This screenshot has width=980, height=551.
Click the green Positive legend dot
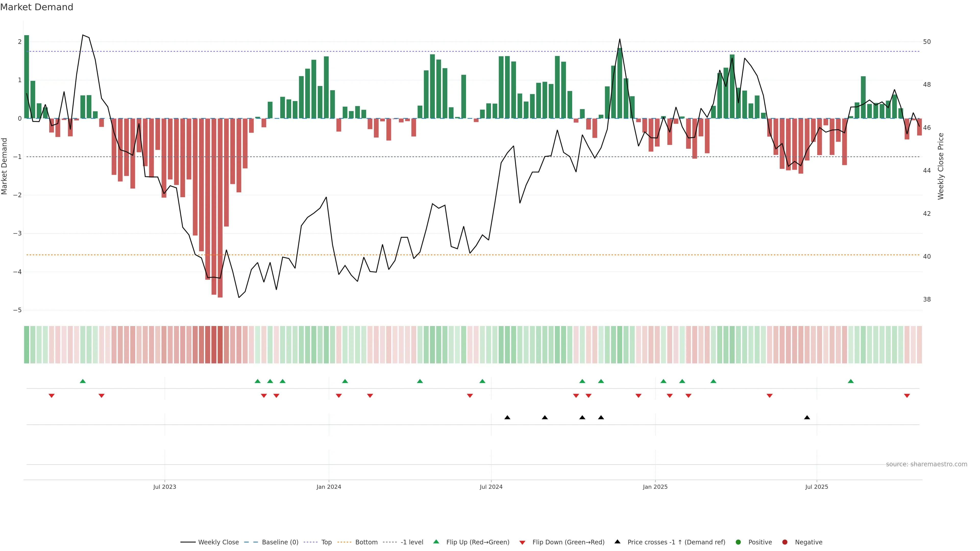click(x=738, y=542)
